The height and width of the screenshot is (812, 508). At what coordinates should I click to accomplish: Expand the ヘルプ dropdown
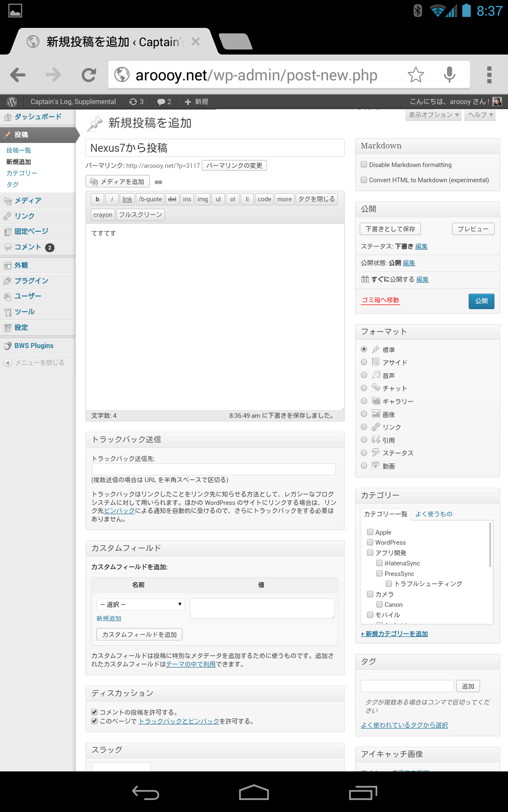(480, 115)
